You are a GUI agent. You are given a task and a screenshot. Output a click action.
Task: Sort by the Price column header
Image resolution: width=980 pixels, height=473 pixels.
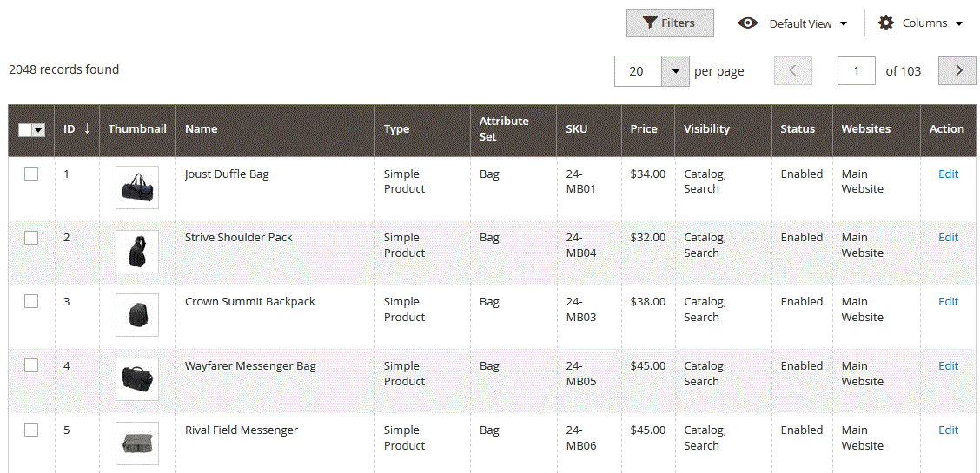click(x=644, y=128)
